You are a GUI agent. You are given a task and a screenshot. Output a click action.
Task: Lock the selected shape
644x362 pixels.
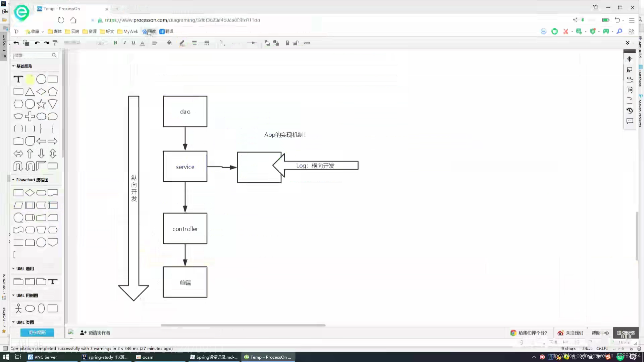click(x=287, y=43)
